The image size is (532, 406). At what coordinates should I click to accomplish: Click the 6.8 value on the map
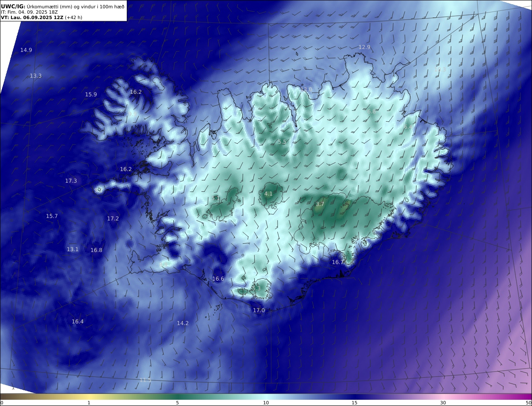pyautogui.click(x=371, y=112)
